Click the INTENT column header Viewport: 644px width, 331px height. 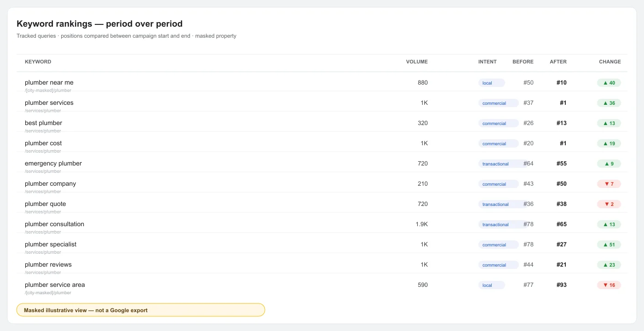click(x=488, y=62)
